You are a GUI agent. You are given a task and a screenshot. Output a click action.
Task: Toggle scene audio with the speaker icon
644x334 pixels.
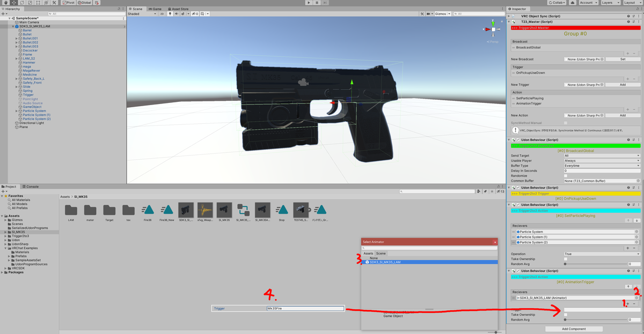point(177,14)
